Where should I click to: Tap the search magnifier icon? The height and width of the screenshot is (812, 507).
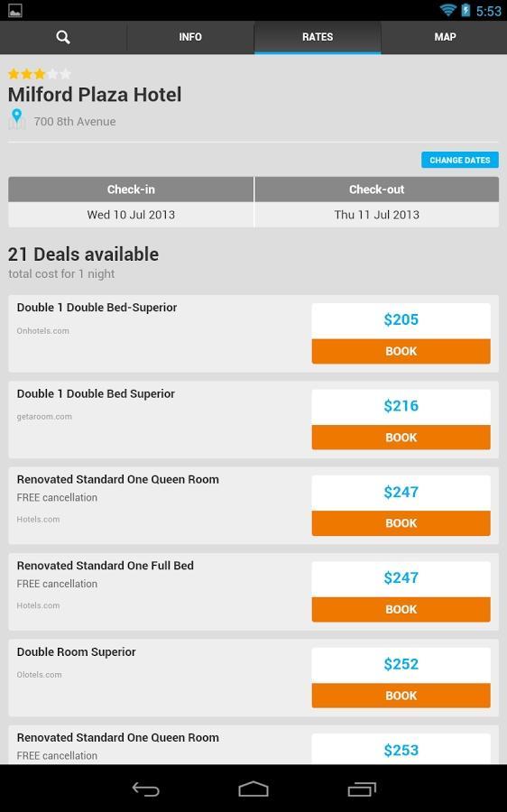tap(63, 37)
